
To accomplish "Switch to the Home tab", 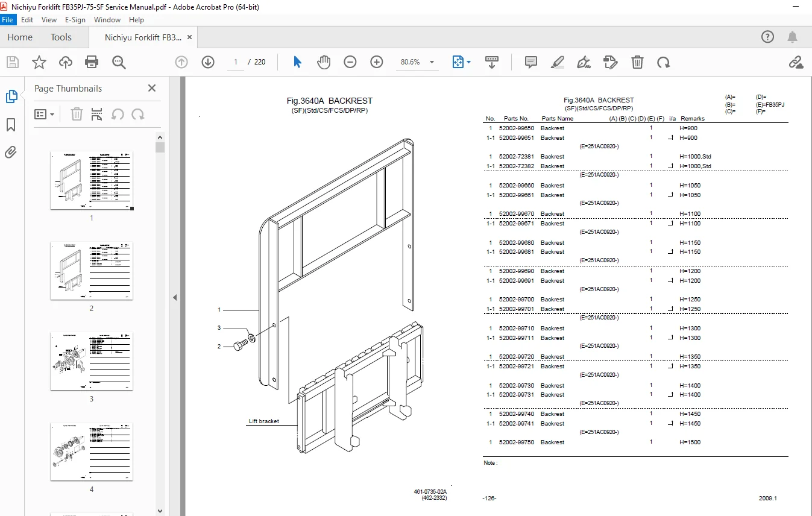I will [x=20, y=37].
